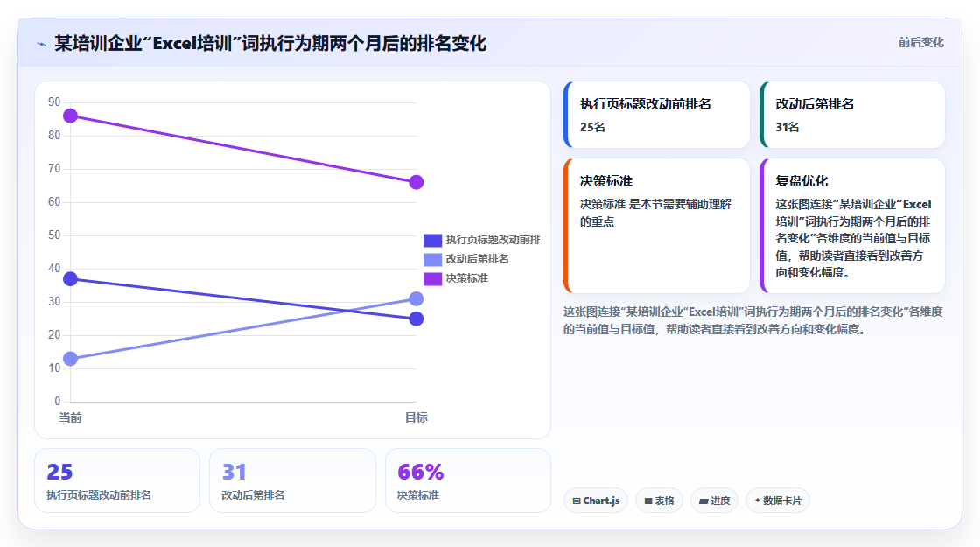Click the 改动后第排名 legend label
The height and width of the screenshot is (547, 980).
click(x=477, y=259)
